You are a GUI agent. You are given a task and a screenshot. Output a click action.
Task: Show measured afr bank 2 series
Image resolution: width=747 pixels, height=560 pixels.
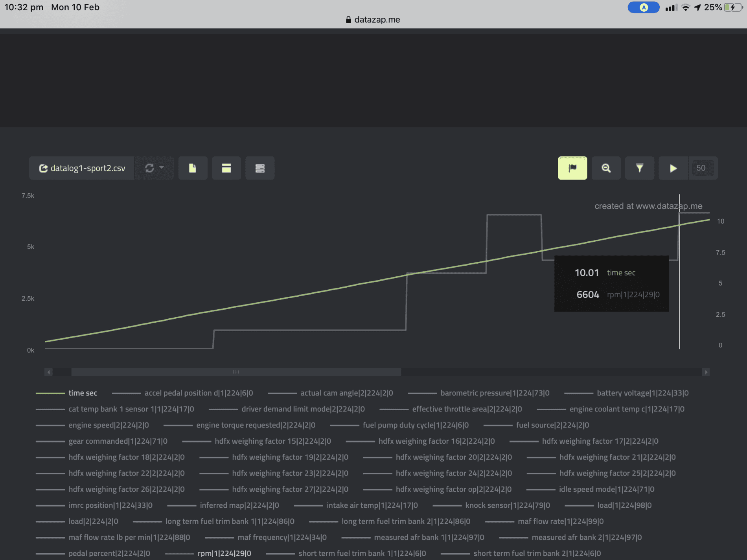point(570,537)
